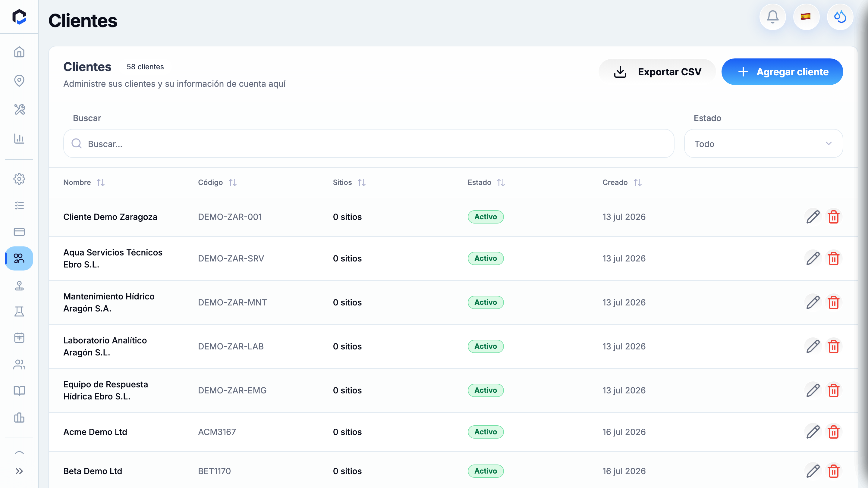This screenshot has height=488, width=868.
Task: Edit Beta Demo Ltd client
Action: click(813, 471)
